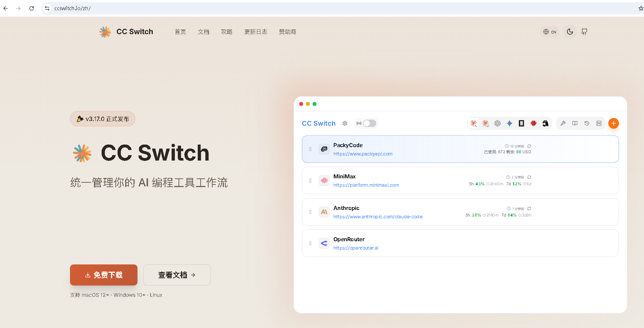Click the OpenRouter provider logo
Screen dimensions: 644x328
(324, 243)
